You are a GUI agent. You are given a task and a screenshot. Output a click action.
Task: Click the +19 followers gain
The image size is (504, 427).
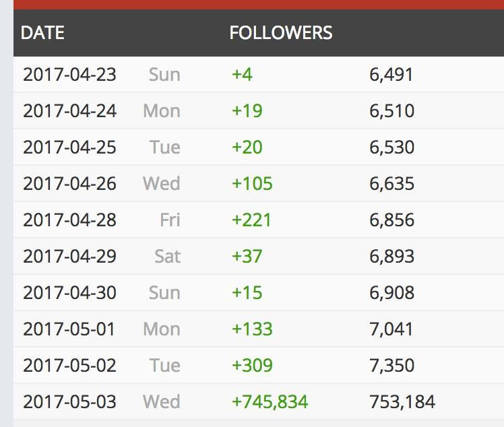coord(247,110)
